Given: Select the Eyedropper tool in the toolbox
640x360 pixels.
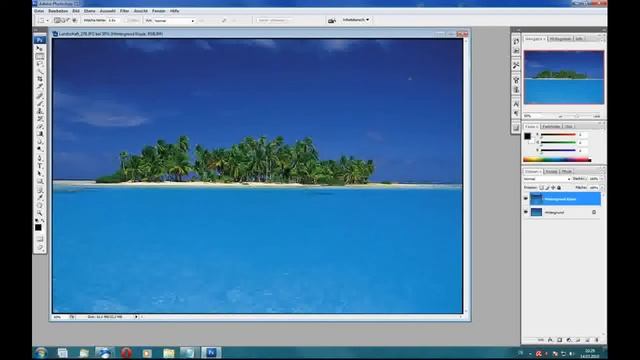Looking at the screenshot, I should 40,198.
